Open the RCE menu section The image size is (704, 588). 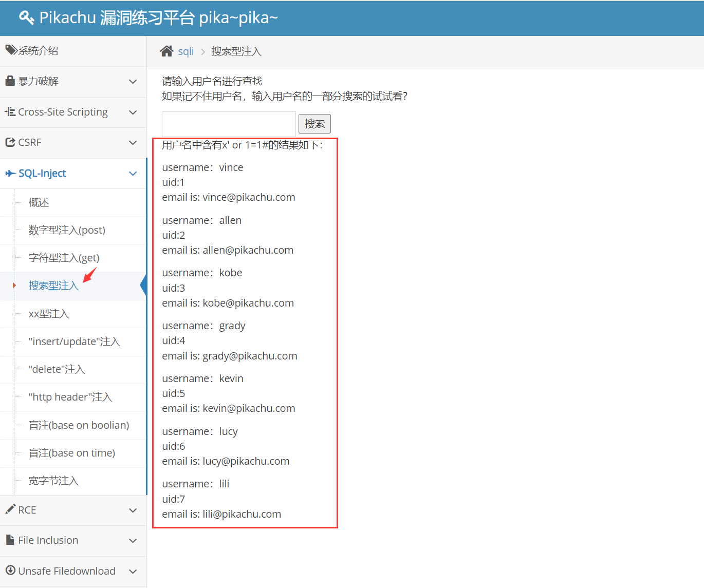[x=73, y=510]
